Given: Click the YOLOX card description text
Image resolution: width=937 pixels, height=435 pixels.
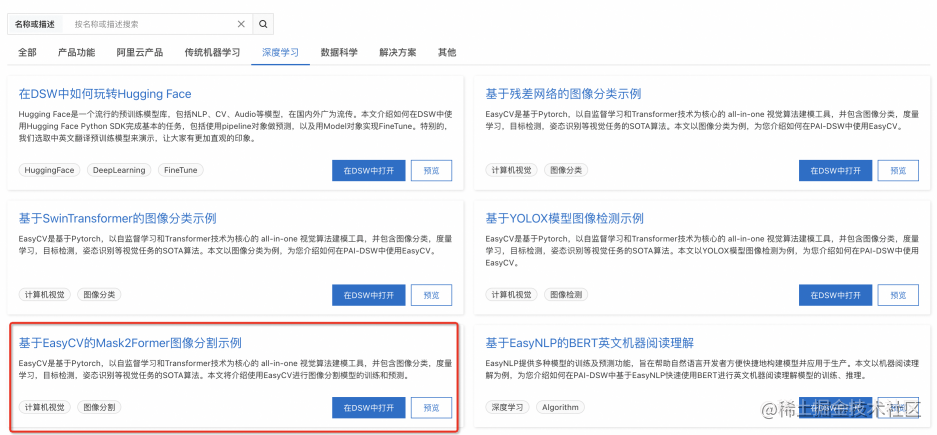Looking at the screenshot, I should (x=702, y=250).
